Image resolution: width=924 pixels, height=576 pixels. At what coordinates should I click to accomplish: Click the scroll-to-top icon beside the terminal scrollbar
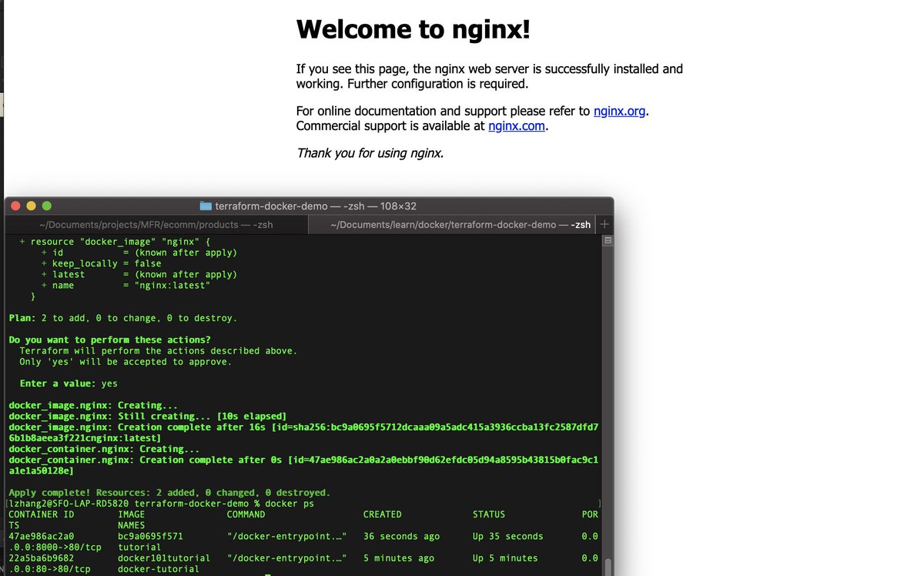(607, 241)
